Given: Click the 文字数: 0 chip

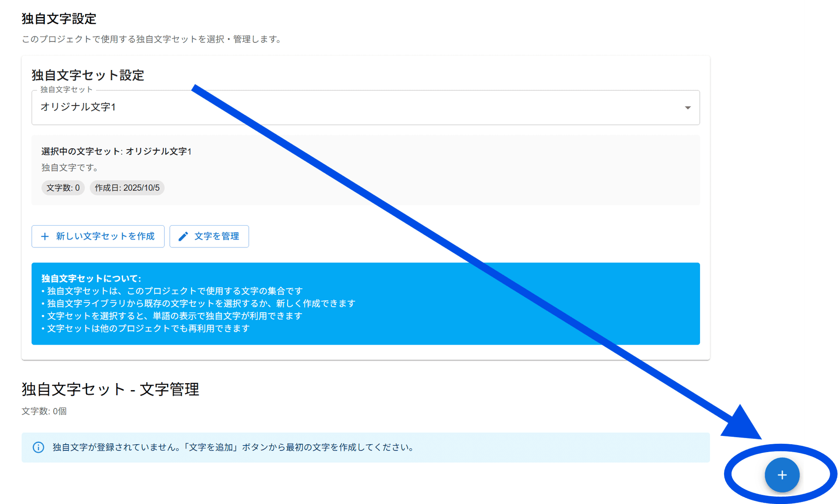Looking at the screenshot, I should 63,188.
